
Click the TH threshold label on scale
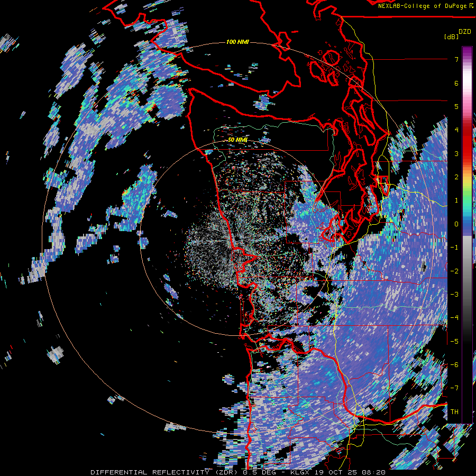pyautogui.click(x=454, y=411)
